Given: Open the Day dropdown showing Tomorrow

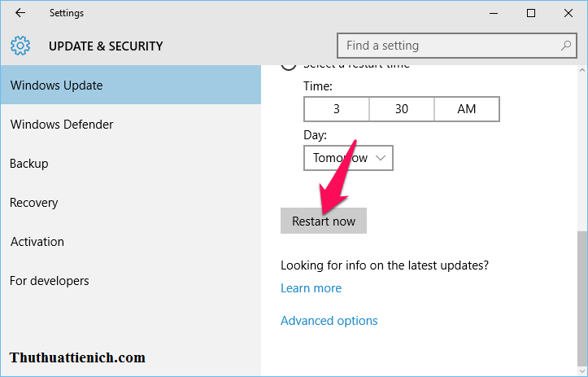Looking at the screenshot, I should click(x=348, y=158).
